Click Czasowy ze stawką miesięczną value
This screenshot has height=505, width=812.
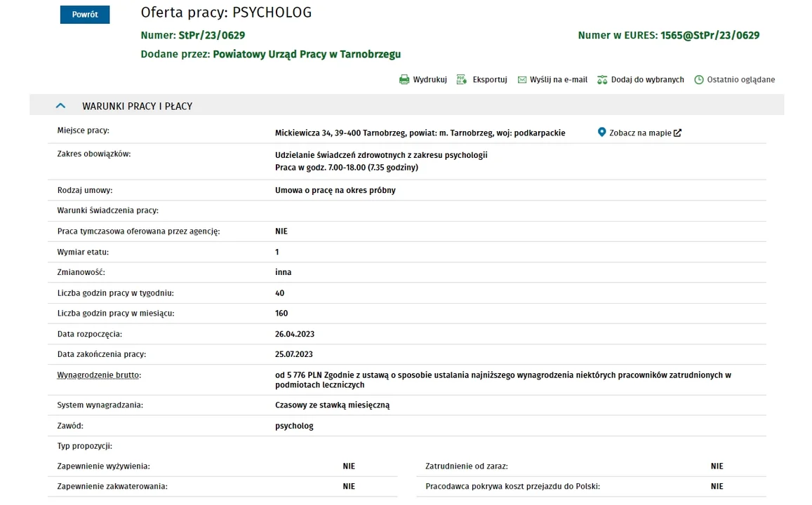332,405
